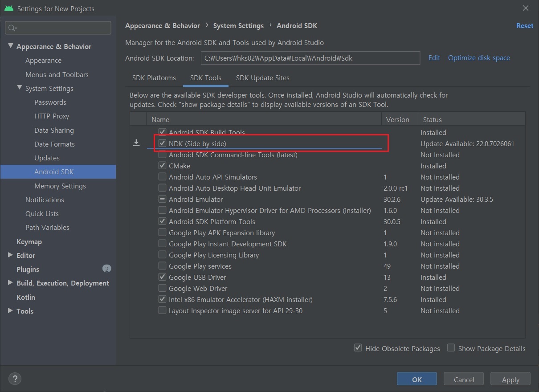
Task: Select Layout Inspector image server row text
Action: [236, 310]
